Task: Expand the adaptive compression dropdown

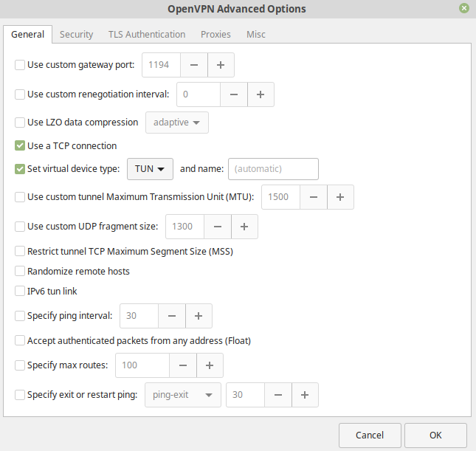Action: pyautogui.click(x=176, y=123)
